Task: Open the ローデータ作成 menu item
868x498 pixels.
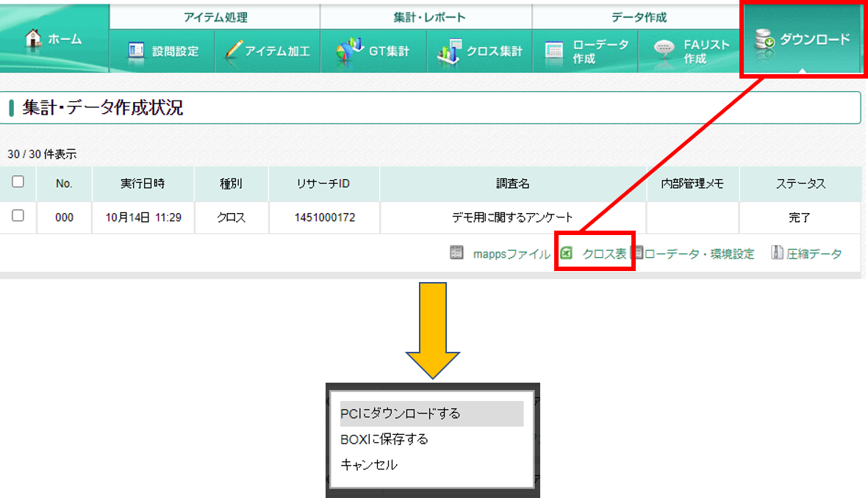Action: [585, 51]
